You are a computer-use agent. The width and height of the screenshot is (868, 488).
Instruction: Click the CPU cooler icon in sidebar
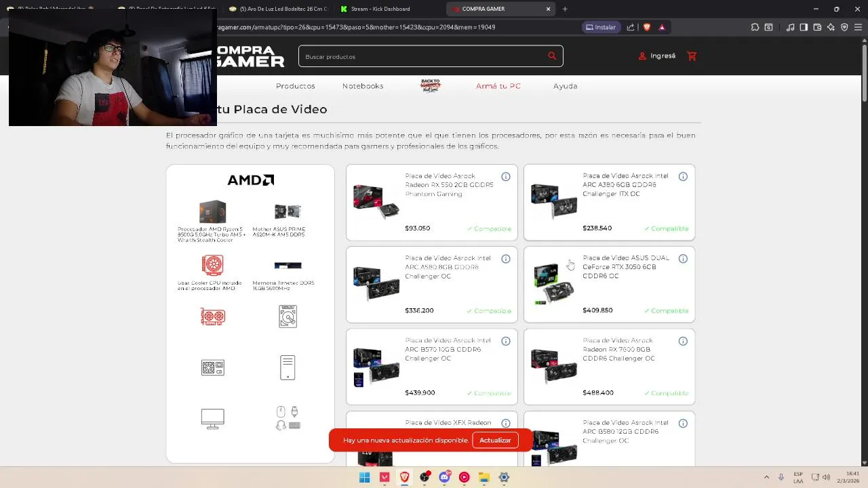pyautogui.click(x=213, y=265)
